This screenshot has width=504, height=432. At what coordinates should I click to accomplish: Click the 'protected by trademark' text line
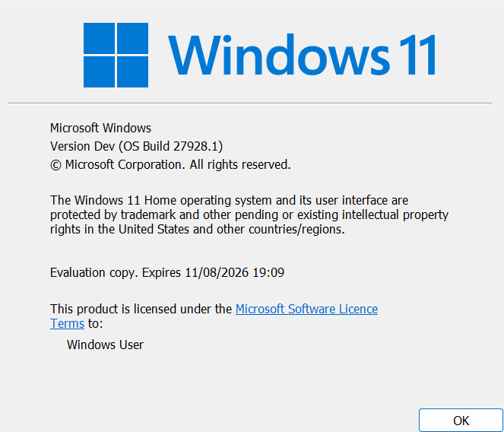click(x=249, y=215)
